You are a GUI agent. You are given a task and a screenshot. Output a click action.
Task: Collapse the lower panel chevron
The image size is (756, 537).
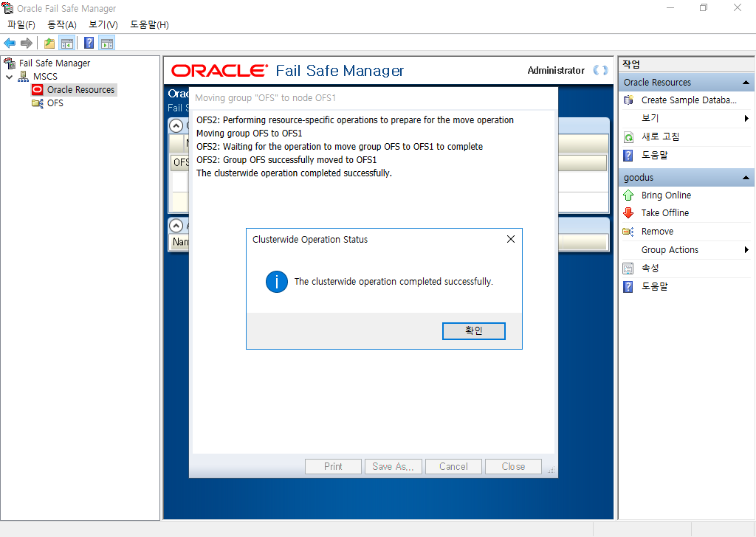[x=176, y=226]
